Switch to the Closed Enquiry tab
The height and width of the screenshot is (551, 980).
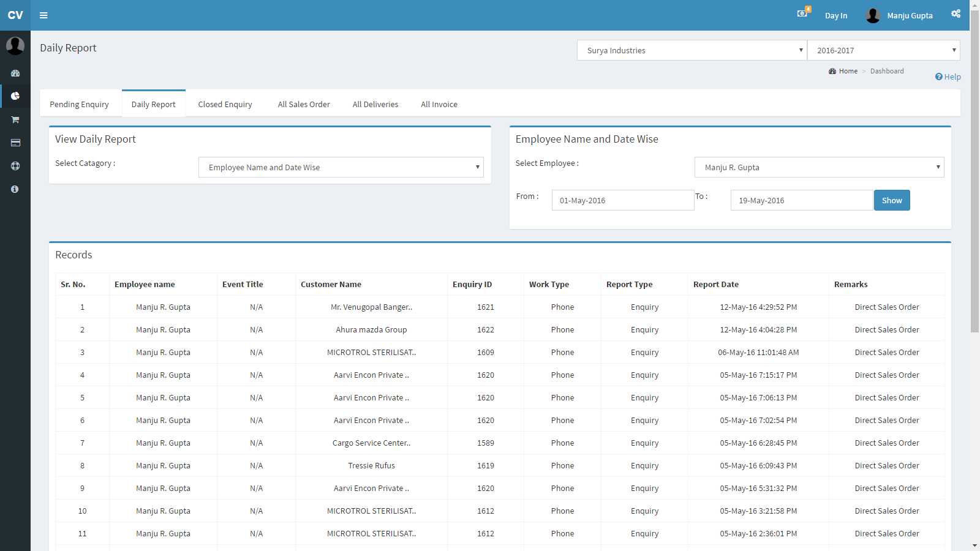225,104
